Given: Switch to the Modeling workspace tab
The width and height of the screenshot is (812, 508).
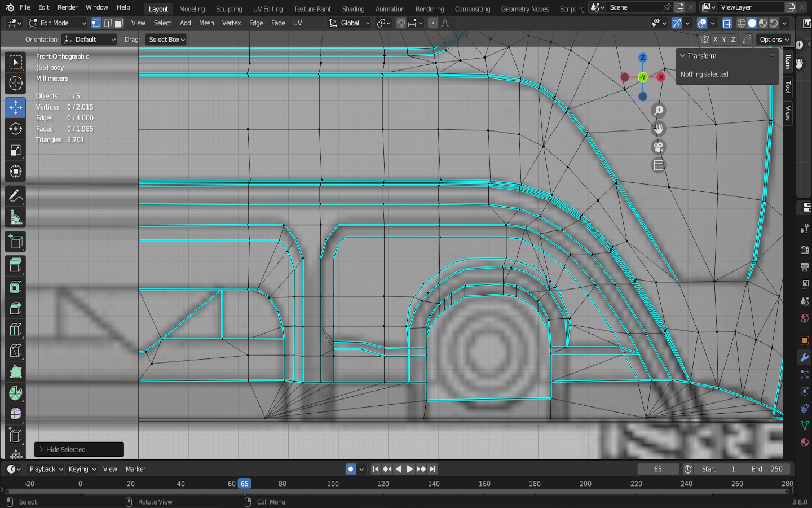Looking at the screenshot, I should click(x=192, y=9).
